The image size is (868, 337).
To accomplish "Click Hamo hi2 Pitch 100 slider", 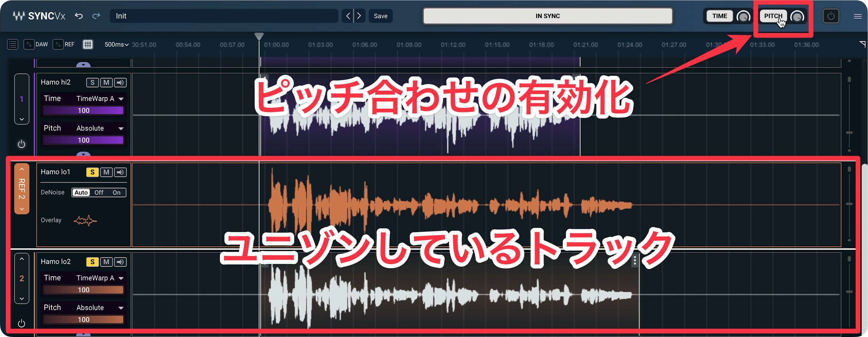I will [x=83, y=140].
